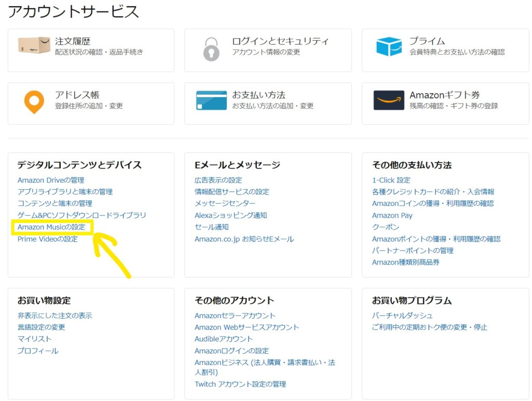The width and height of the screenshot is (532, 401).
Task: Click 配送状況の確認・返品手続き subtitle text
Action: pos(99,52)
